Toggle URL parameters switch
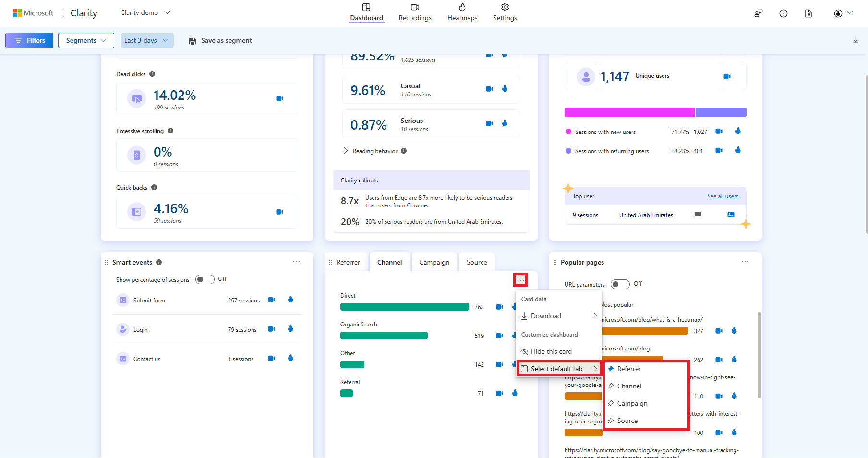Viewport: 868px width, 458px height. (x=620, y=284)
